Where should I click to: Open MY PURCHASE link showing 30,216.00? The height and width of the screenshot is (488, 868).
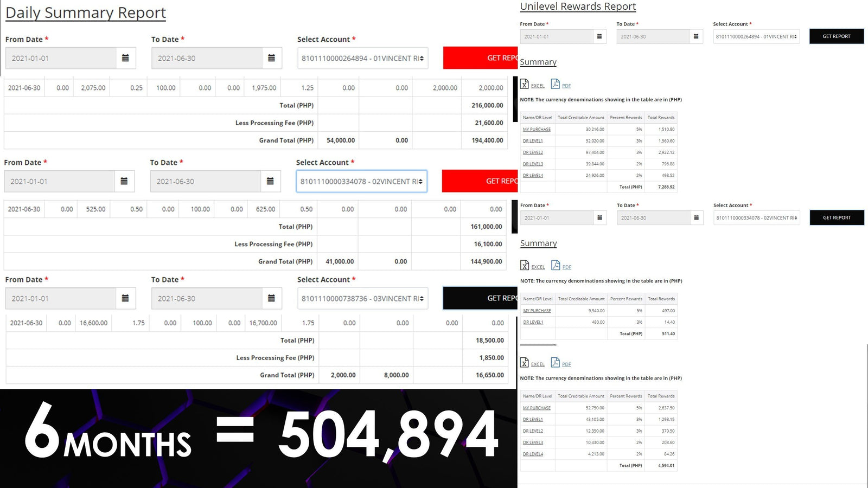[537, 130]
